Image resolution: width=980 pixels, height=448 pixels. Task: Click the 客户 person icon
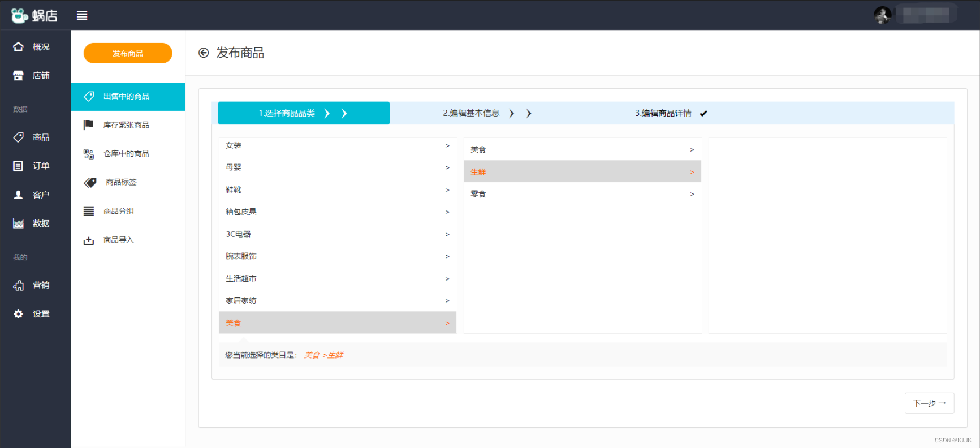[19, 195]
